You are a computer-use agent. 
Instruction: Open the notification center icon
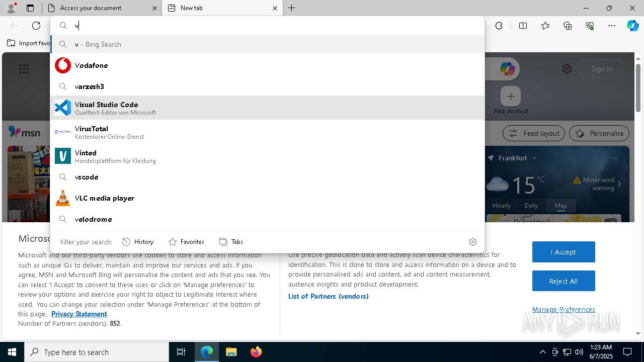click(627, 352)
